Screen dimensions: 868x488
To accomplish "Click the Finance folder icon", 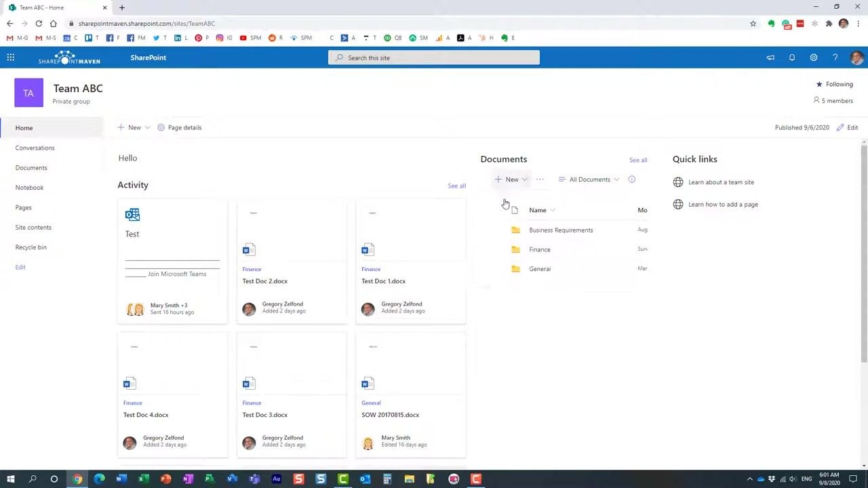I will (515, 249).
